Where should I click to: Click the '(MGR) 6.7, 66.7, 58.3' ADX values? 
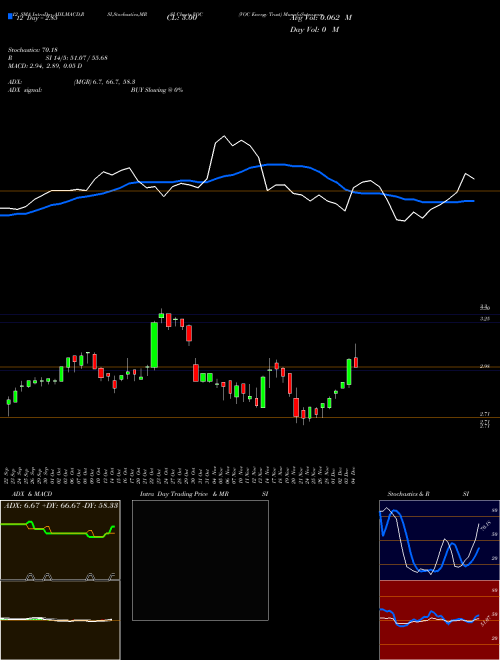[x=104, y=82]
